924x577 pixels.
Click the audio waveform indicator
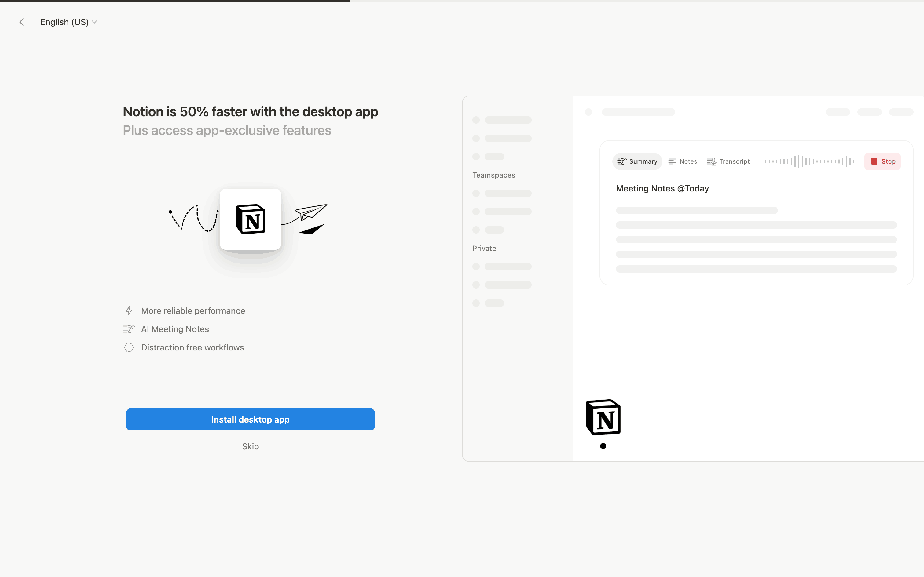coord(809,161)
